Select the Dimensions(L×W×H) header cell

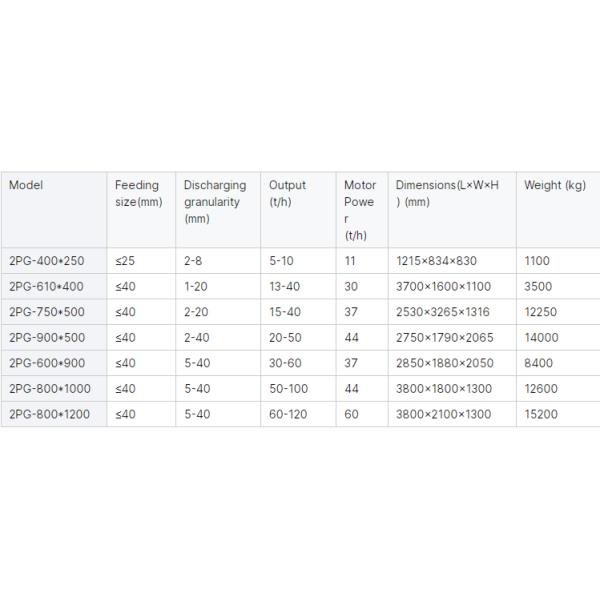point(446,193)
